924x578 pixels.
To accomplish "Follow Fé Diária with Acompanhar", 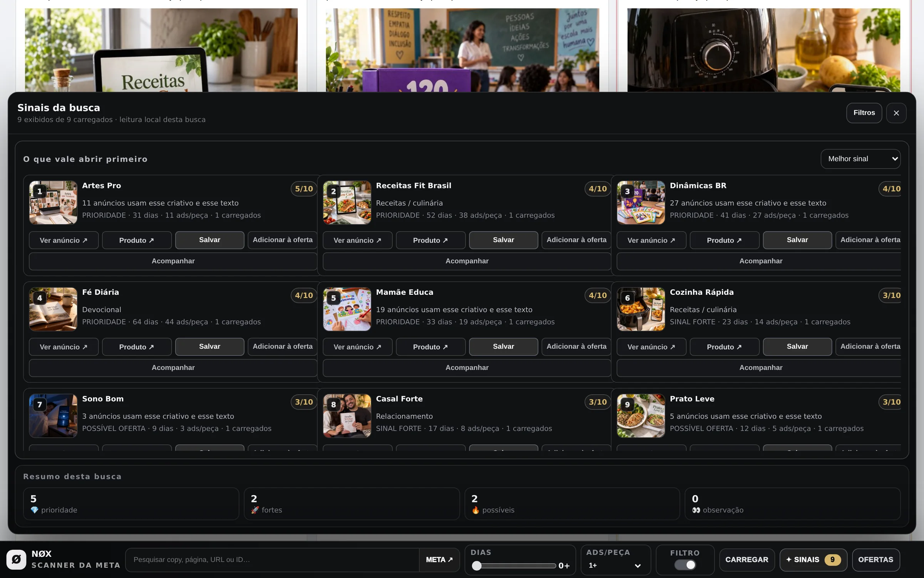I will [173, 368].
